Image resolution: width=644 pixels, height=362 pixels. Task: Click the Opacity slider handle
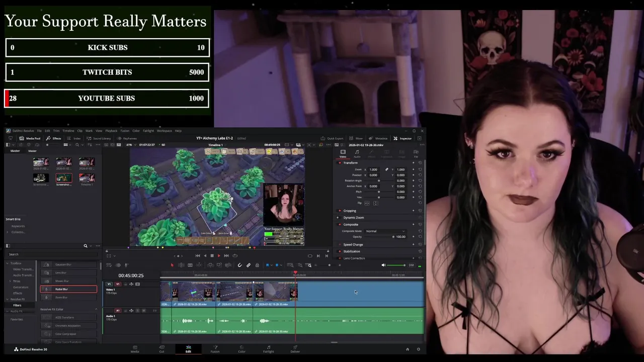coord(393,237)
